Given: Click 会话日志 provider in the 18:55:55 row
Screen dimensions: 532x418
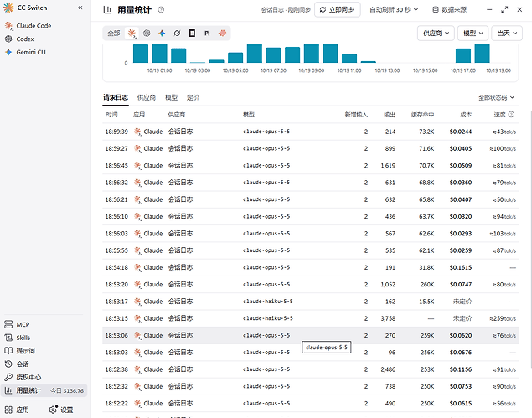Looking at the screenshot, I should tap(180, 250).
